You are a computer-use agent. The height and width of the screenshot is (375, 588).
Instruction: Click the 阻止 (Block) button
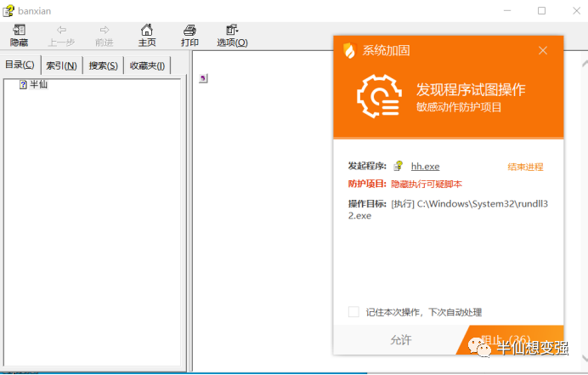[x=512, y=340]
